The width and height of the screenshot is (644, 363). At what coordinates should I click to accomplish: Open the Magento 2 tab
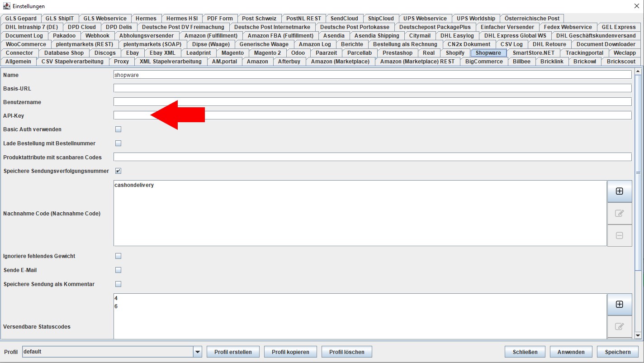pos(267,53)
